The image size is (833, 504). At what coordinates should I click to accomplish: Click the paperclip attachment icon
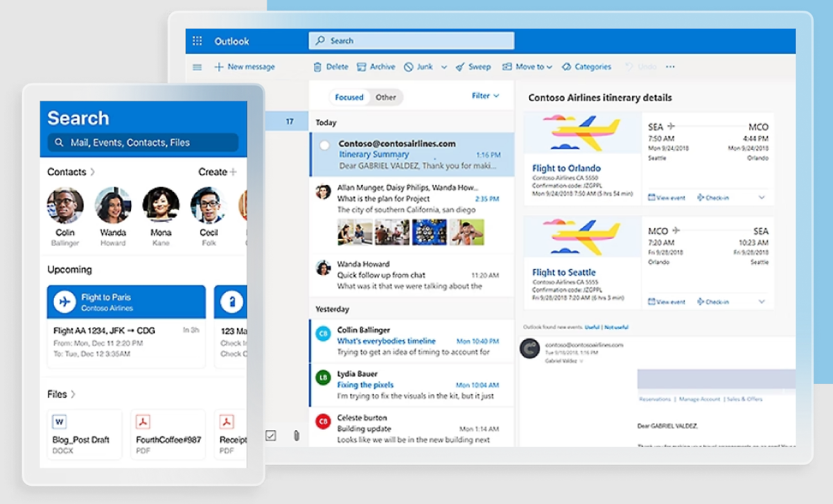[x=296, y=436]
